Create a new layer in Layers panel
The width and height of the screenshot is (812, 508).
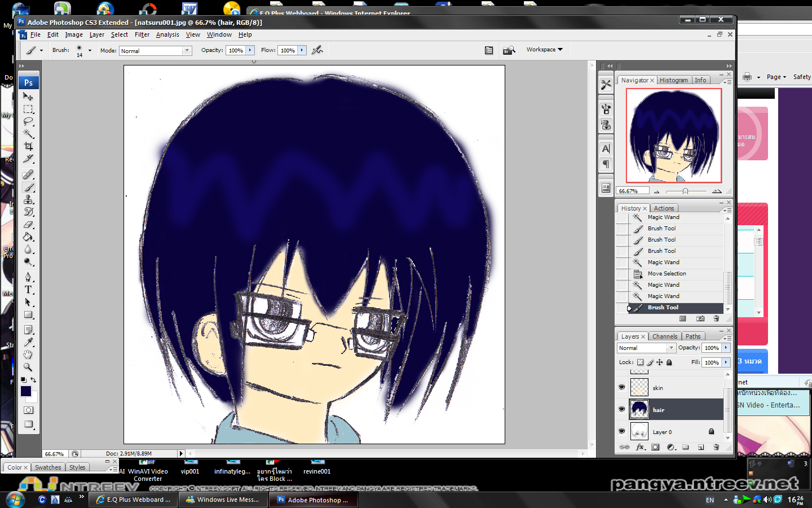point(701,447)
